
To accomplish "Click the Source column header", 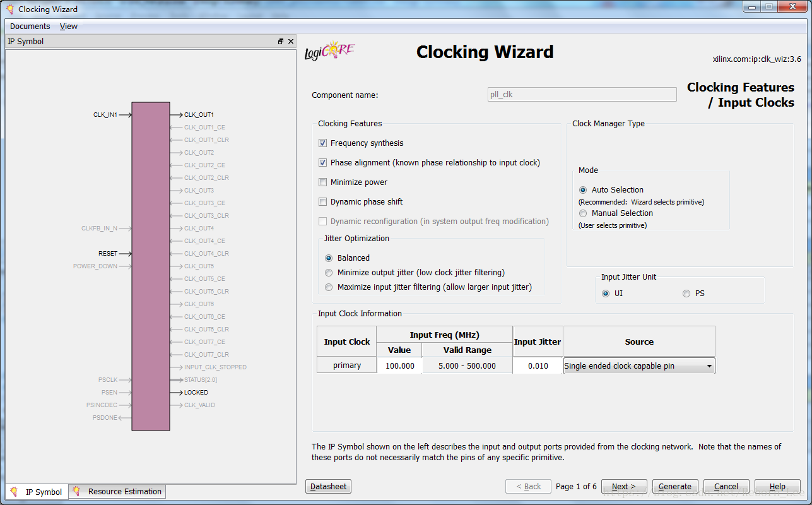I will point(639,342).
